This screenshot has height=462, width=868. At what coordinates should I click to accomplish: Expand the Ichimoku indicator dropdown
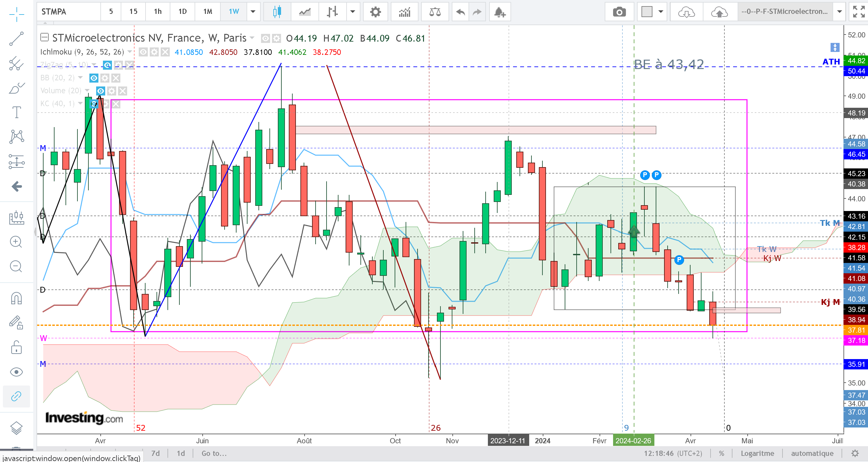click(130, 52)
